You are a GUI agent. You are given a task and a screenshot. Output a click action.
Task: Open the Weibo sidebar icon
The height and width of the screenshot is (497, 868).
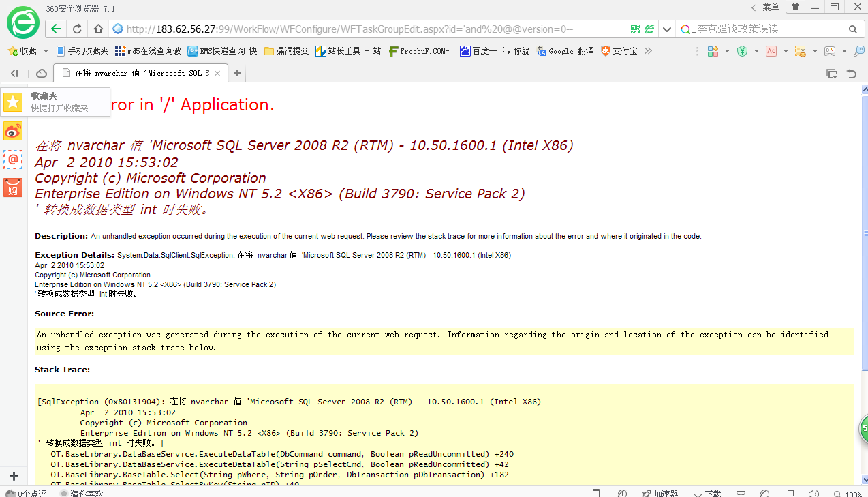pyautogui.click(x=13, y=131)
